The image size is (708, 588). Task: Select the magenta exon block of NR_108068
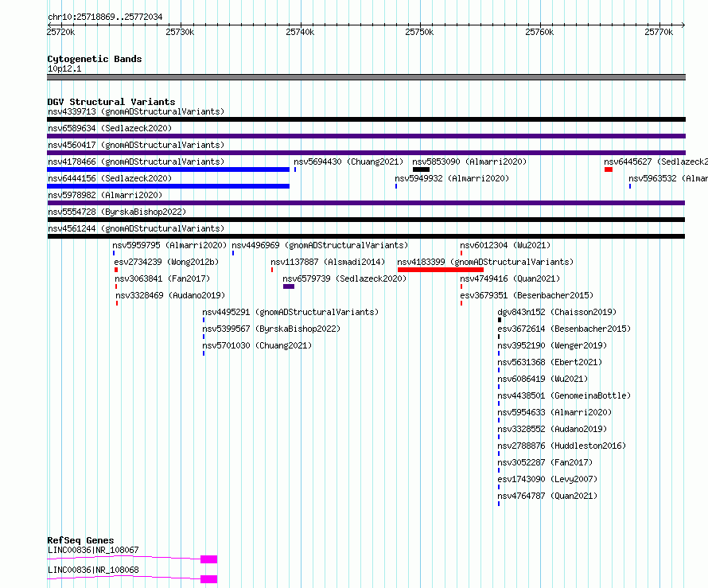tap(208, 579)
